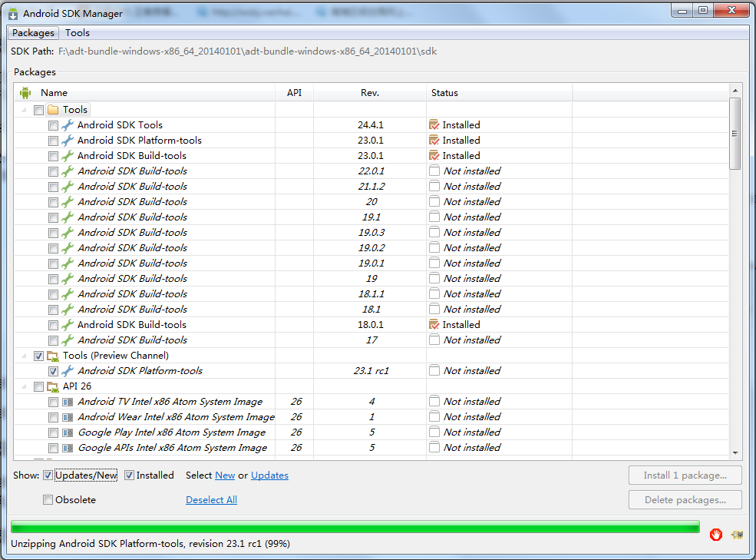This screenshot has width=756, height=560.
Task: Click the wrench icon for Build-tools 20
Action: click(x=68, y=202)
